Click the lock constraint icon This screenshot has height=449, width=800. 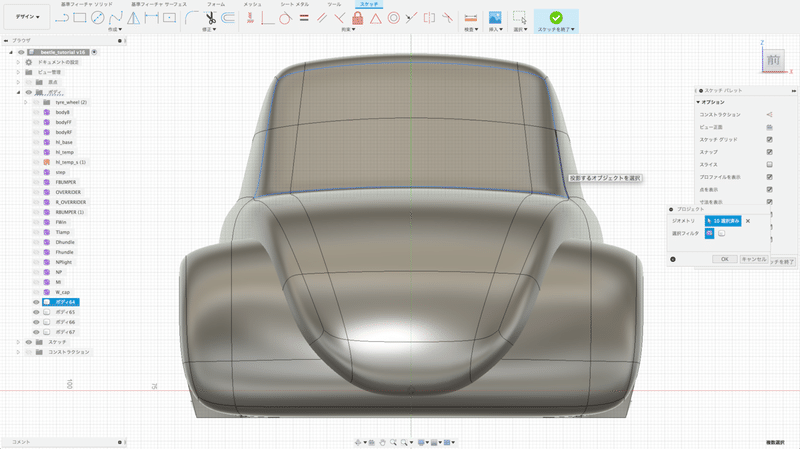[x=357, y=18]
